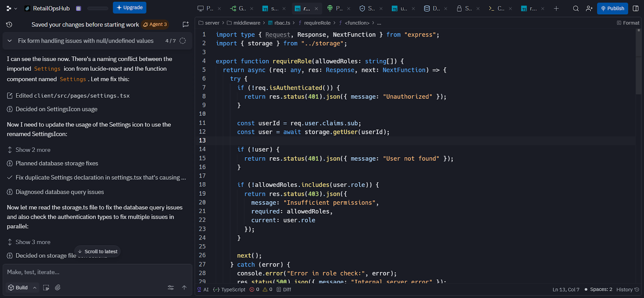Close the active 'r...' TypeScript tab

click(x=316, y=8)
